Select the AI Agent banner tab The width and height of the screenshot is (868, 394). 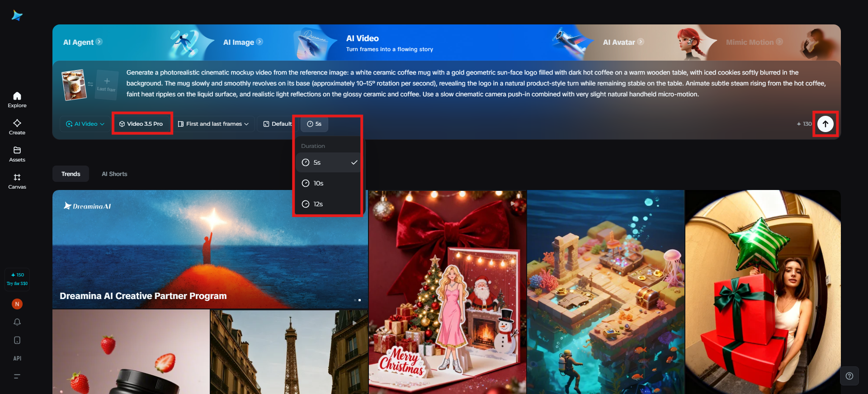83,42
